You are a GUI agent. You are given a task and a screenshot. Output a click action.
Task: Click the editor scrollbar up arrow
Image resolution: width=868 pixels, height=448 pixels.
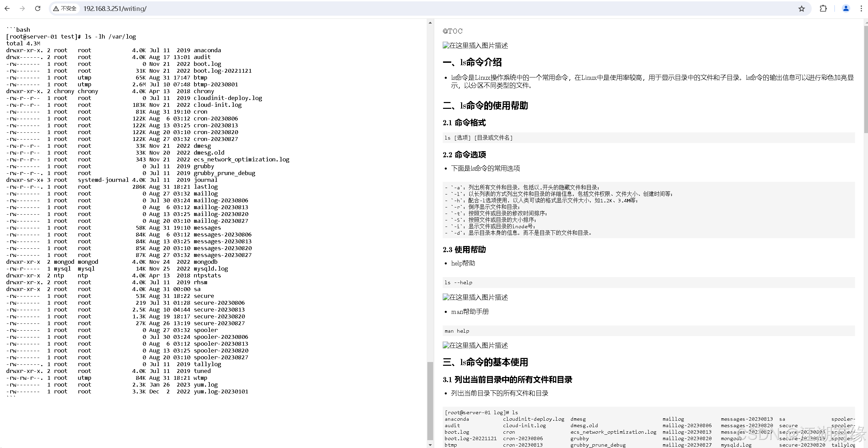click(x=430, y=23)
